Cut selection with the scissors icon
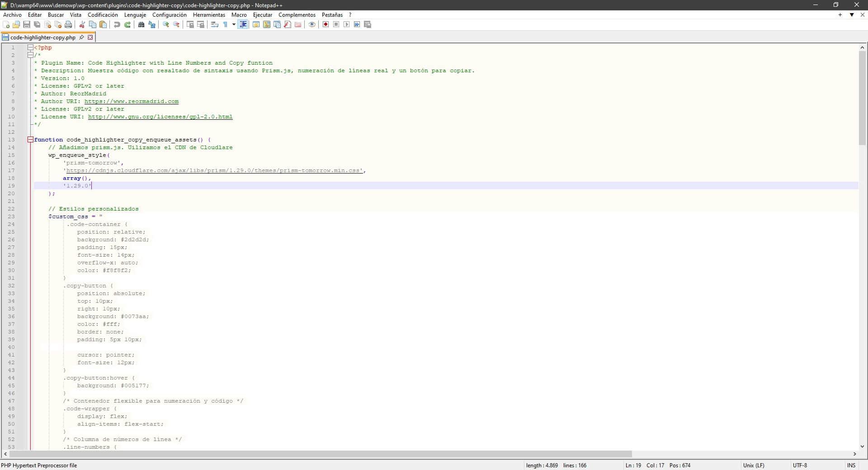The height and width of the screenshot is (470, 868). (82, 24)
